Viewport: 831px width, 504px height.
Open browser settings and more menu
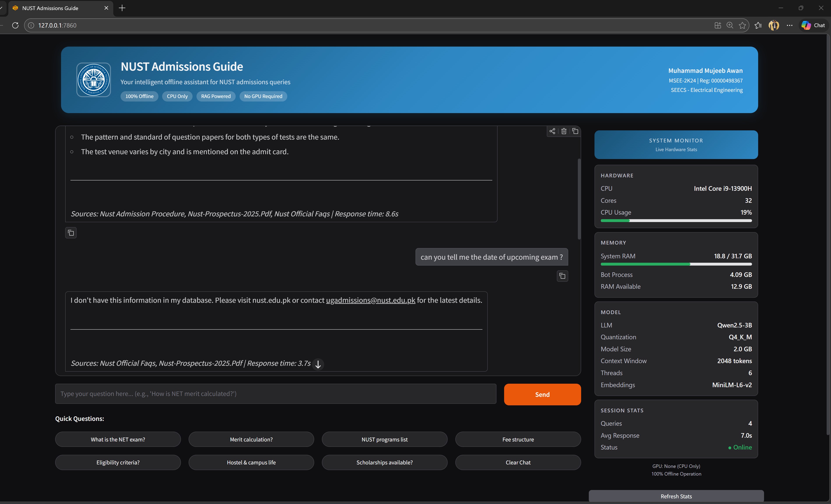(x=789, y=25)
